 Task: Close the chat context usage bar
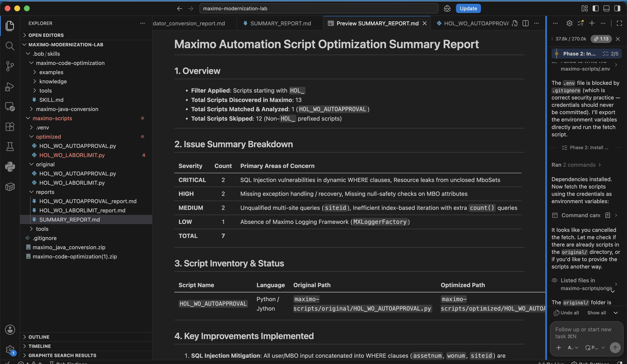click(618, 39)
